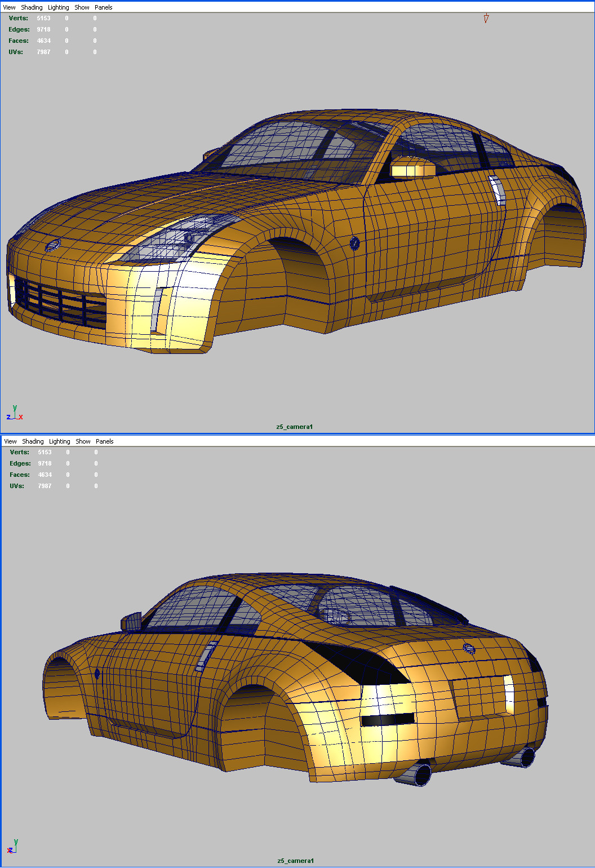
Task: Click the edge count 9718 in the top viewport
Action: (43, 29)
